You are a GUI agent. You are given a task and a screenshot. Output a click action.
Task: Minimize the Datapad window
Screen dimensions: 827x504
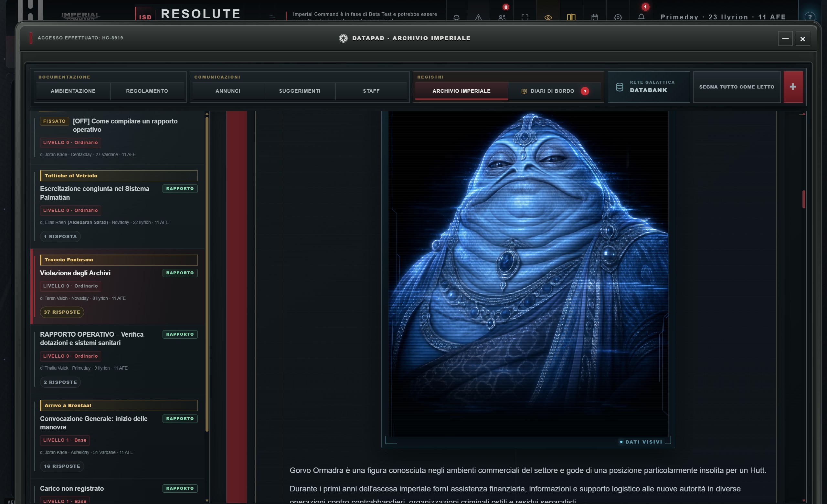coord(785,38)
